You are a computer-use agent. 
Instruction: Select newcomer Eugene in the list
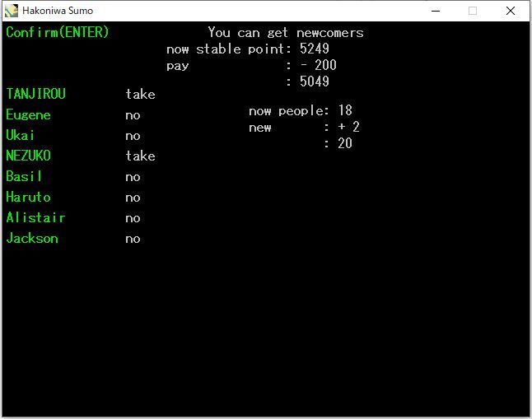tap(28, 115)
